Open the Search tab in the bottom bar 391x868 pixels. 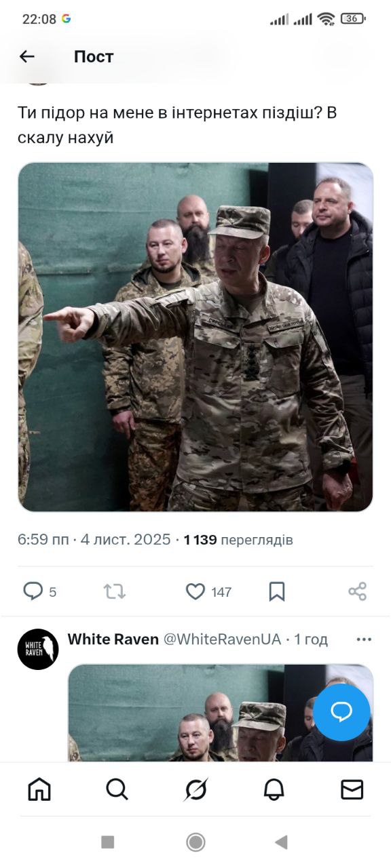[117, 789]
